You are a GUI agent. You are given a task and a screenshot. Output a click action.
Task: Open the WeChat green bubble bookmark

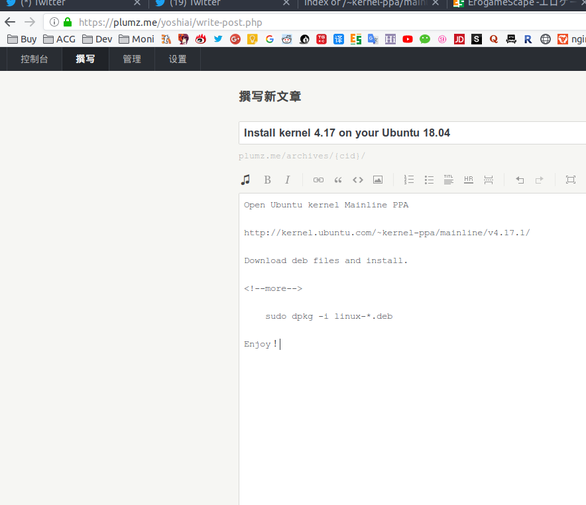(425, 39)
